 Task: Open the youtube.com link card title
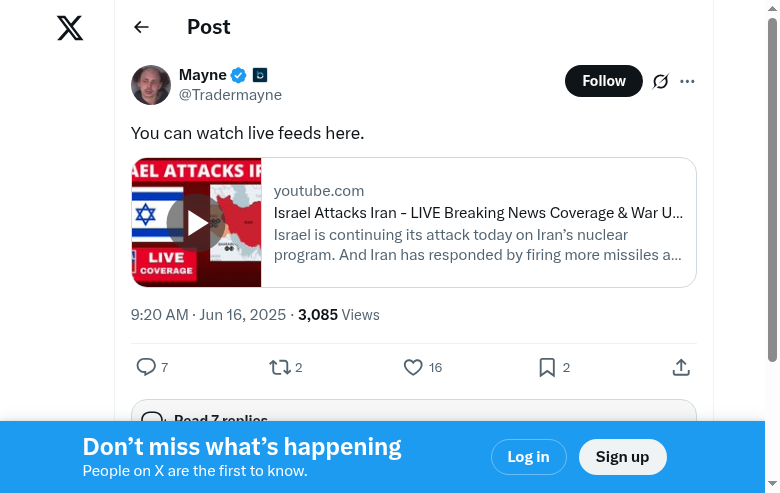[478, 213]
